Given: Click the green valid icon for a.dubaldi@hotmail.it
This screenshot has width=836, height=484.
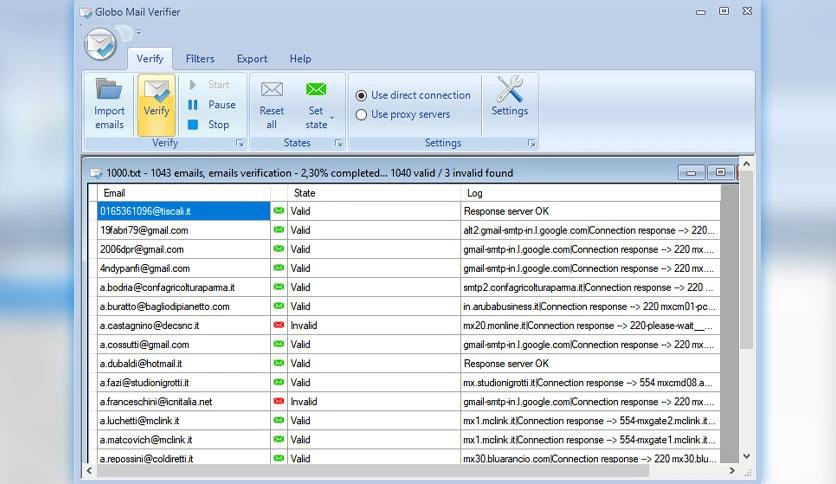Looking at the screenshot, I should coord(278,364).
